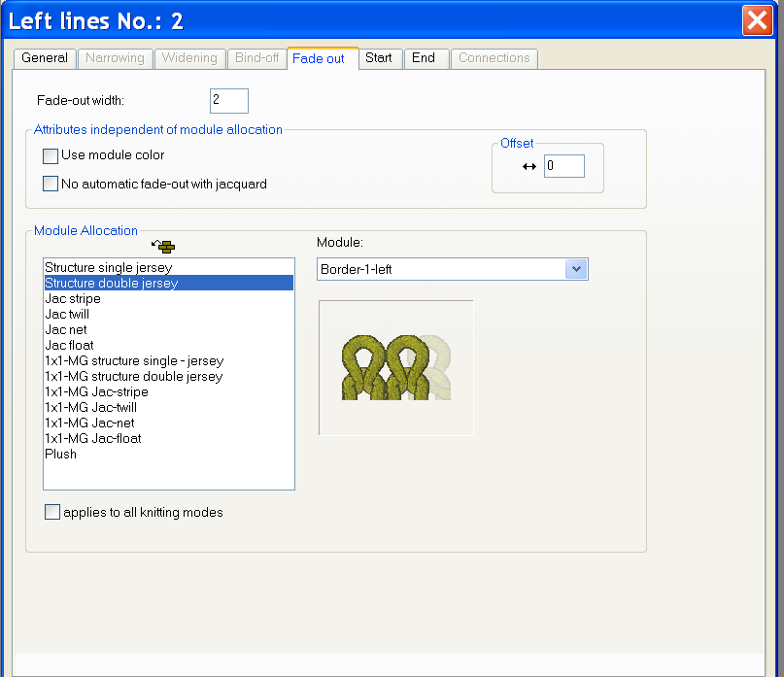The height and width of the screenshot is (677, 784).
Task: Check applies to all knitting modes
Action: [52, 513]
